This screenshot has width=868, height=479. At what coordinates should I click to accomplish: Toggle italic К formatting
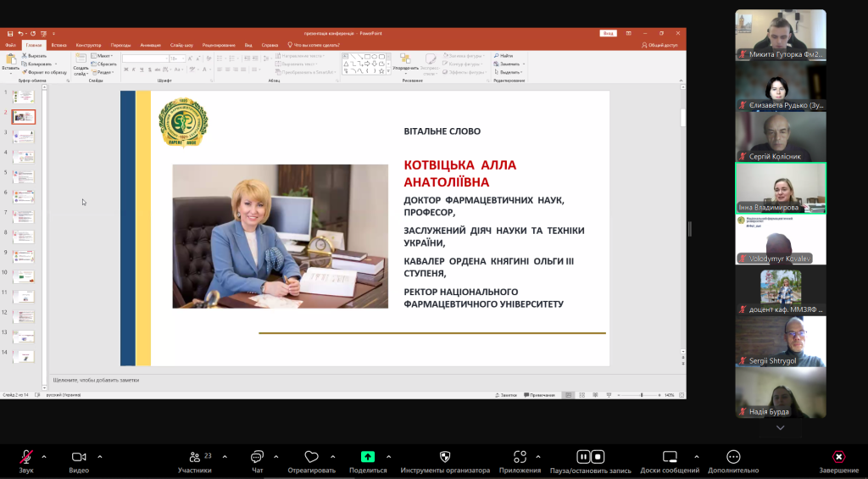coord(134,70)
